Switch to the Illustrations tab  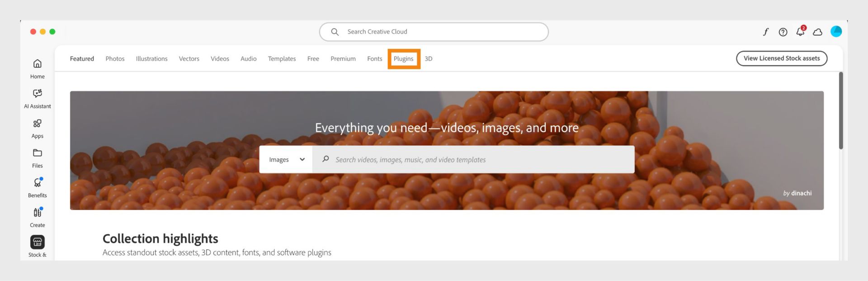151,59
